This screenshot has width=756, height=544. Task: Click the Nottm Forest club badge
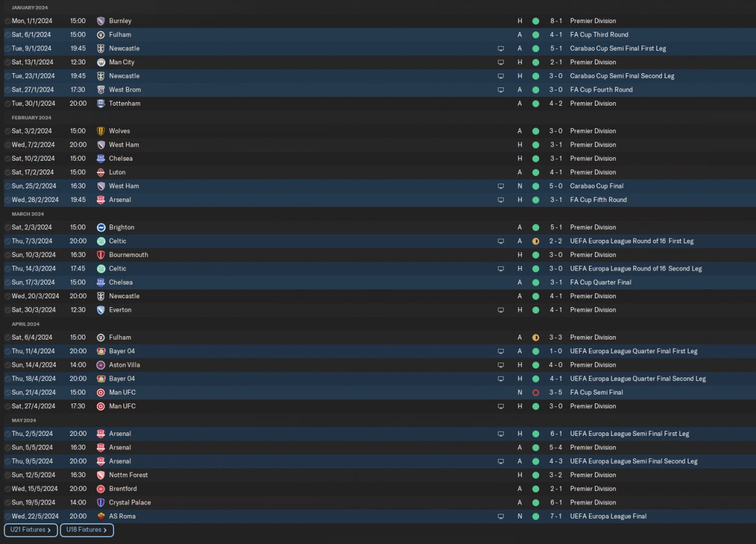101,475
